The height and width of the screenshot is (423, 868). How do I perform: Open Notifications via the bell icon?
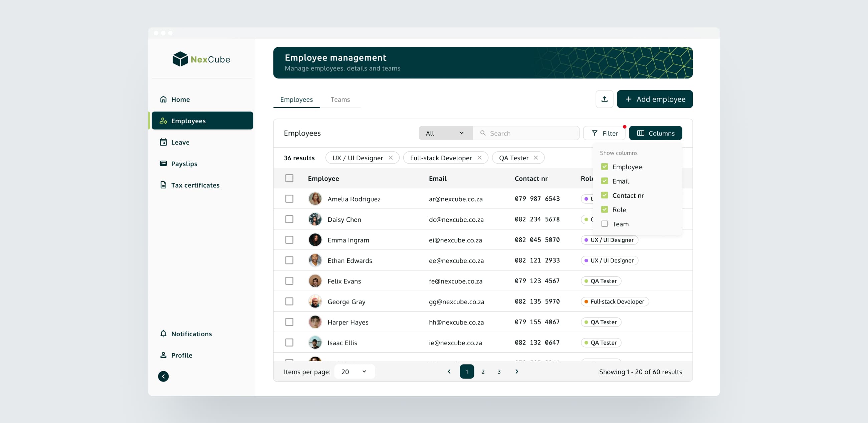[164, 334]
